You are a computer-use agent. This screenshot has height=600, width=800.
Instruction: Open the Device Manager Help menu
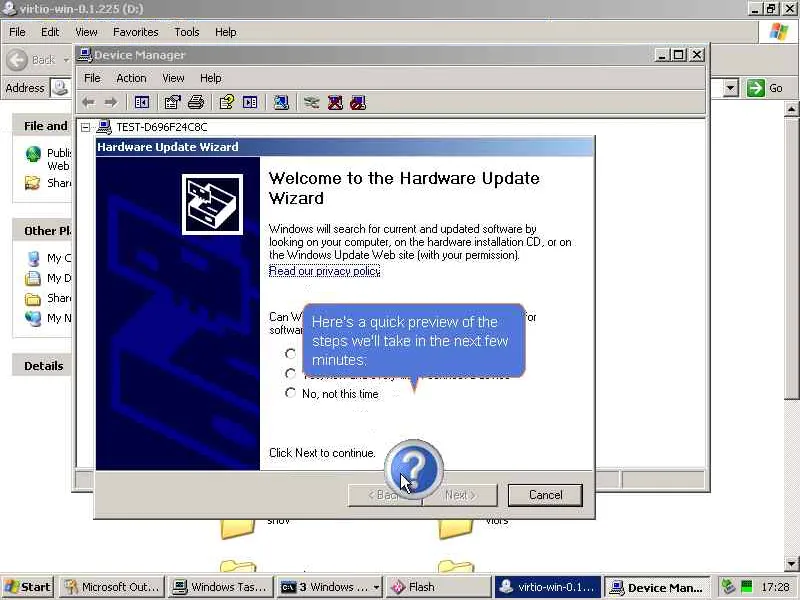tap(210, 78)
